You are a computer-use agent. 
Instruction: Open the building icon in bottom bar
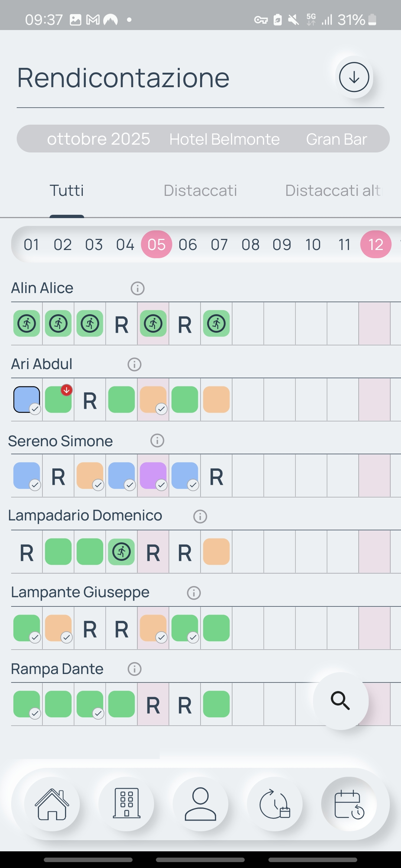pyautogui.click(x=126, y=804)
